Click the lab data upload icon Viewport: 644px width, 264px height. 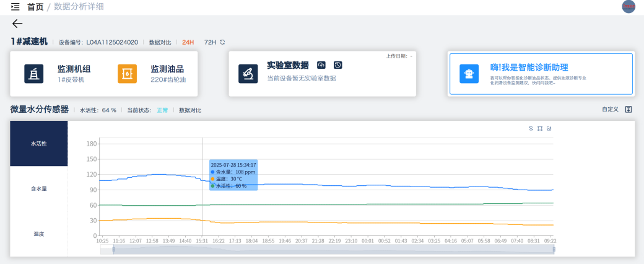pyautogui.click(x=321, y=65)
